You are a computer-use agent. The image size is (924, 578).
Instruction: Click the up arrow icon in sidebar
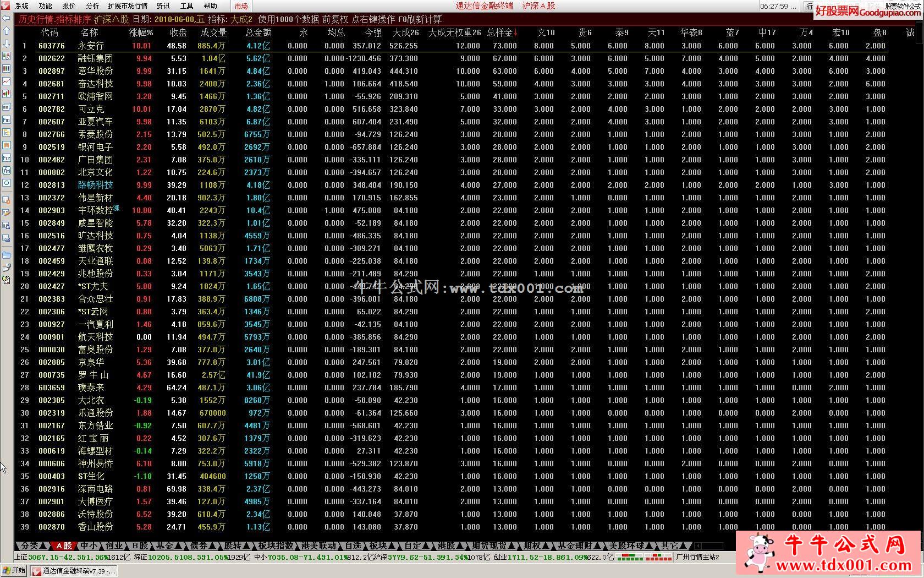point(6,31)
